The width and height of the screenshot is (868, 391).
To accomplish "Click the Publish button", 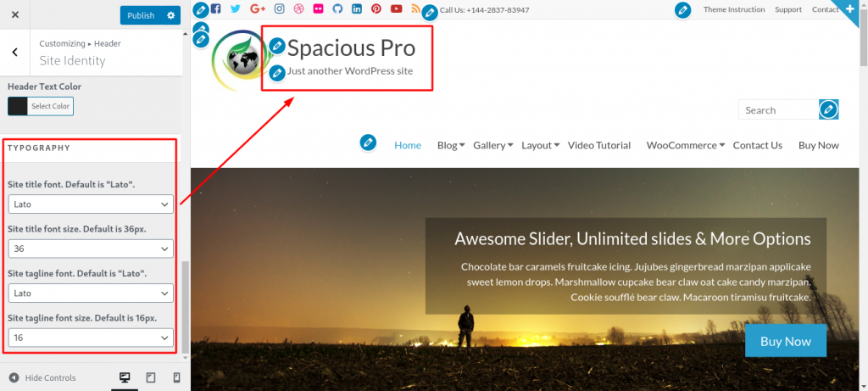I will click(x=141, y=15).
